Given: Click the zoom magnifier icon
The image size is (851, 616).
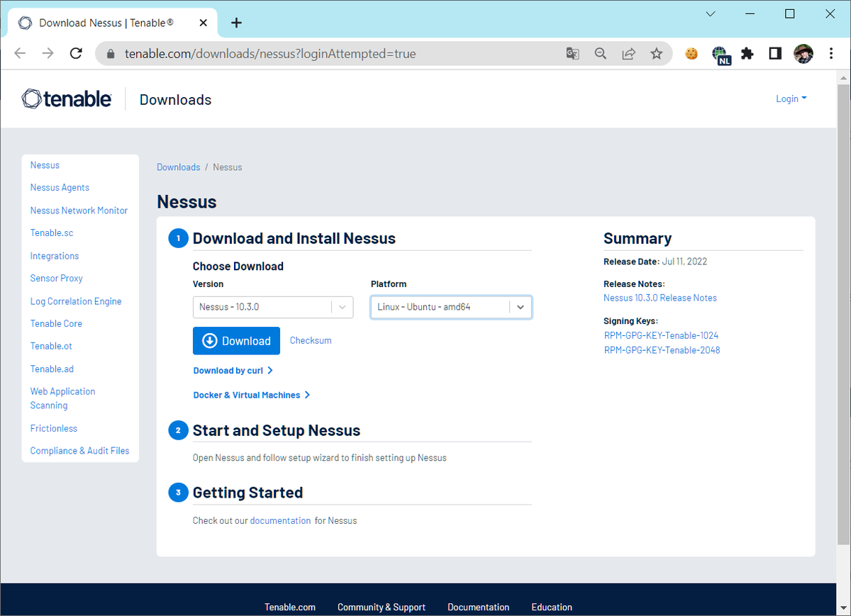Looking at the screenshot, I should (x=600, y=53).
